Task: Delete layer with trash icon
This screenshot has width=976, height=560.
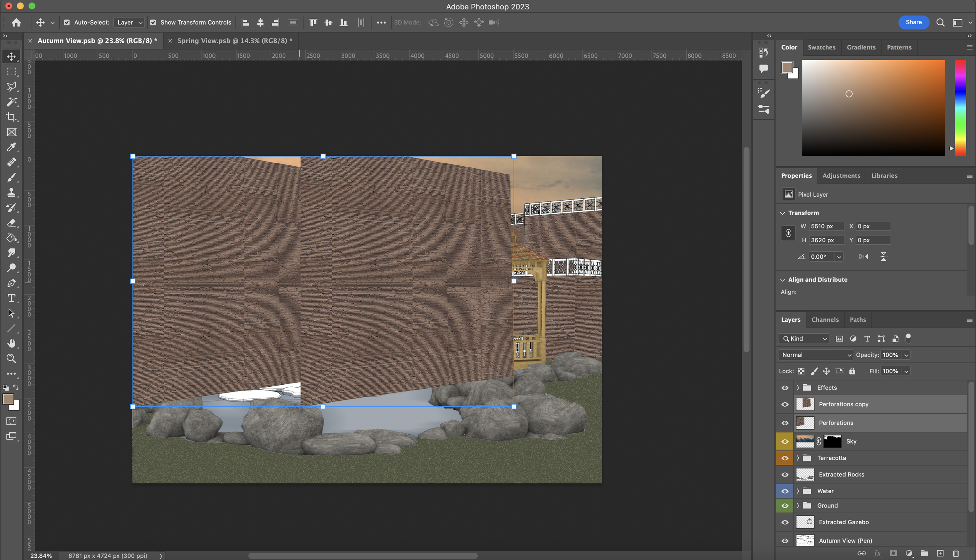Action: point(956,553)
